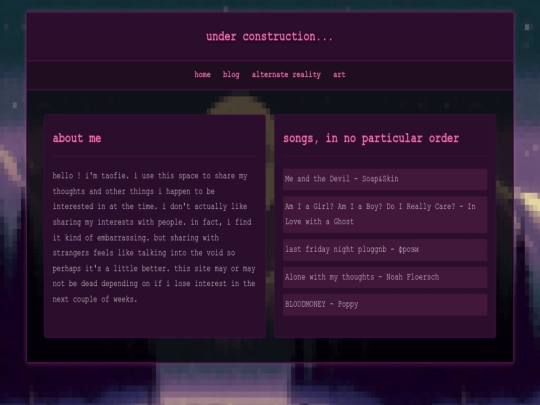This screenshot has height=405, width=540.
Task: Click the 'songs, in no particular order' heading
Action: [x=371, y=138]
